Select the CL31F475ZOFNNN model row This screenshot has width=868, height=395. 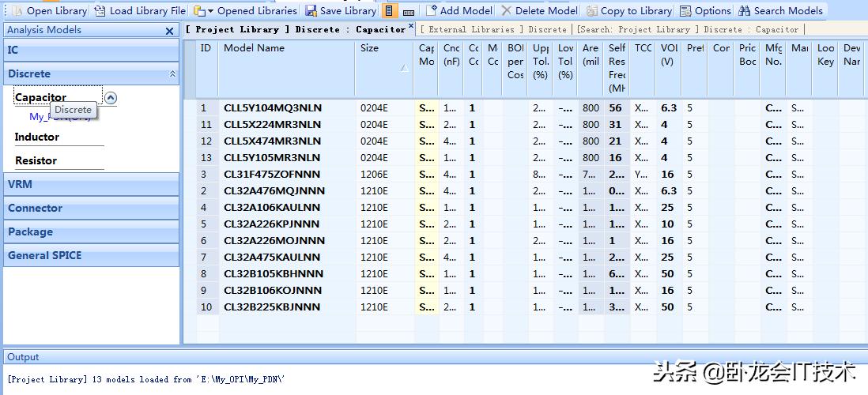pyautogui.click(x=272, y=174)
